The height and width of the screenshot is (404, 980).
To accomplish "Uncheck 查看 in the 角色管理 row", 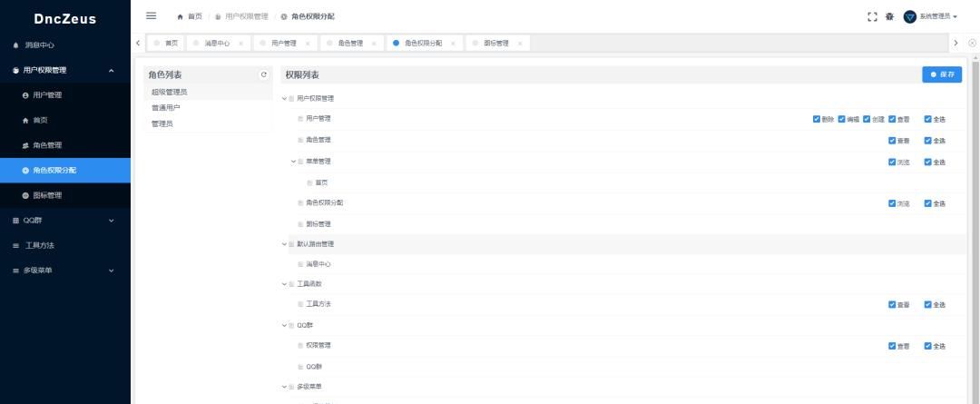I will 892,141.
